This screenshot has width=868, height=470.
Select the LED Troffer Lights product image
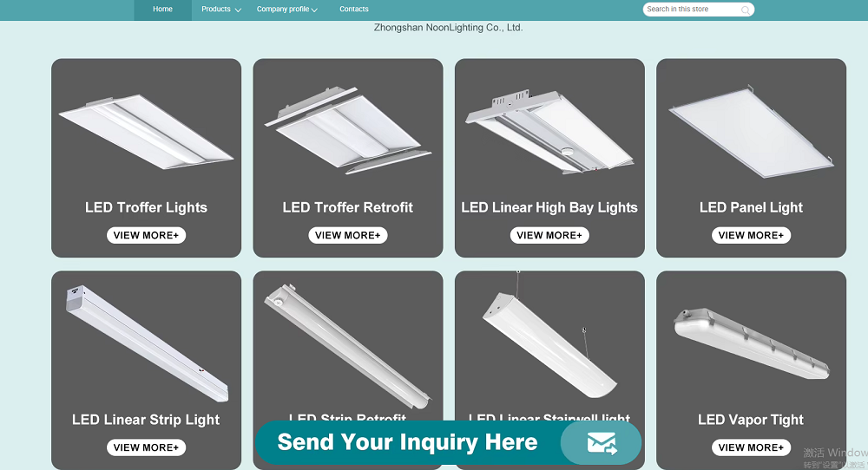(x=146, y=132)
